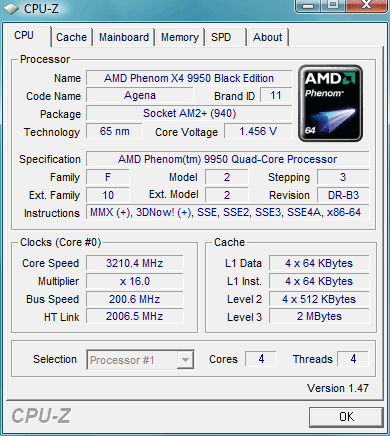This screenshot has height=436, width=390.
Task: Click the Specification field
Action: coord(227,159)
